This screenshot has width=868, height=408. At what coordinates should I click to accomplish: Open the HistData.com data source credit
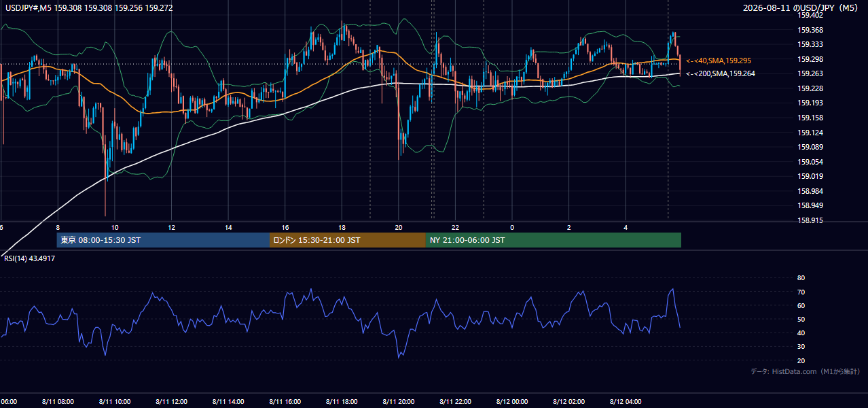click(806, 372)
